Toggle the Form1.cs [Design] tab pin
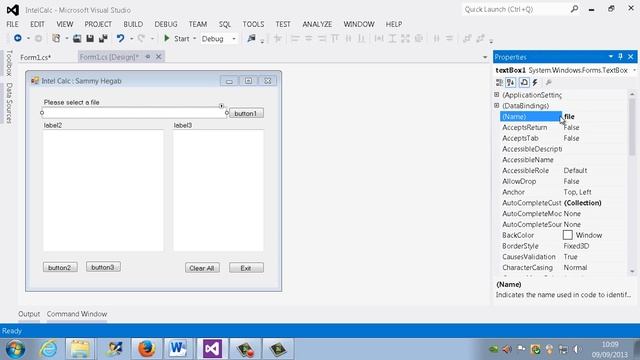The height and width of the screenshot is (360, 640). tap(148, 57)
